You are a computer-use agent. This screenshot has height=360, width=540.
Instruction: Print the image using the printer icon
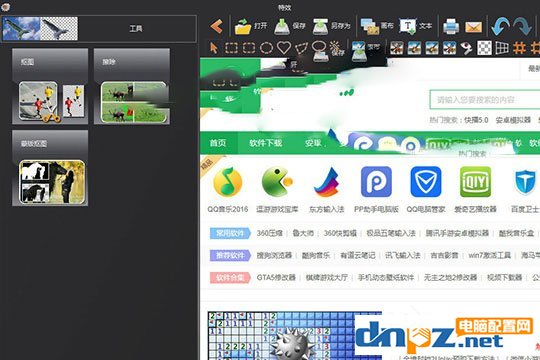click(x=451, y=27)
